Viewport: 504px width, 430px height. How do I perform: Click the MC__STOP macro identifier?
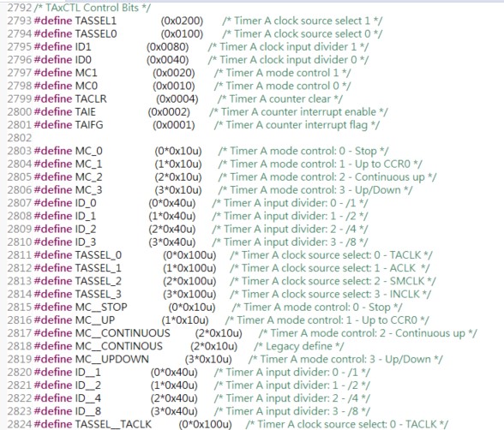point(101,307)
